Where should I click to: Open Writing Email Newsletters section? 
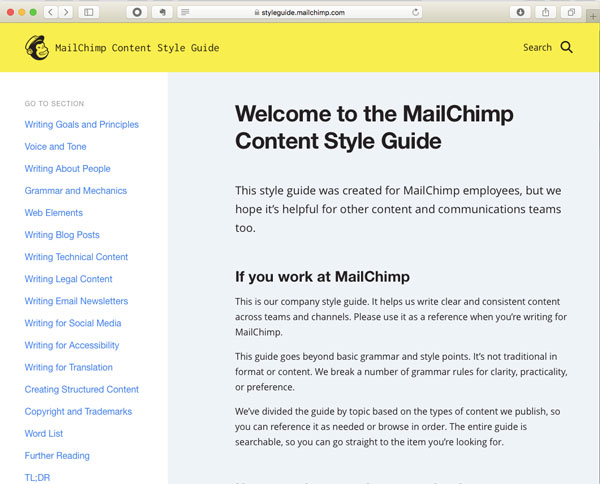(76, 301)
